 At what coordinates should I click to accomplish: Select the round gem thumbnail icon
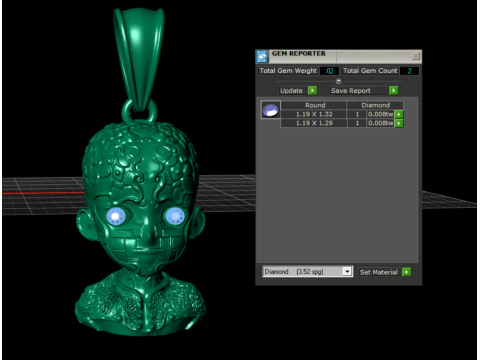coord(270,110)
